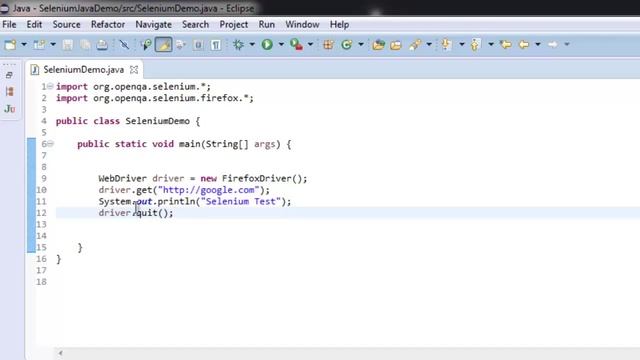Open the Debug dropdown arrow
The image size is (640, 360).
tap(252, 44)
